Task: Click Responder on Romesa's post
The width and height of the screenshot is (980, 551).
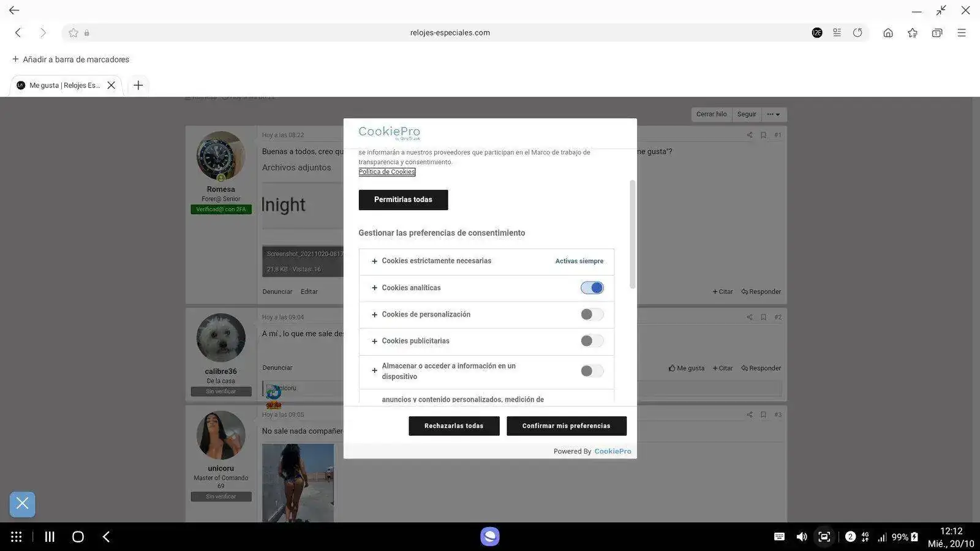Action: pyautogui.click(x=761, y=292)
